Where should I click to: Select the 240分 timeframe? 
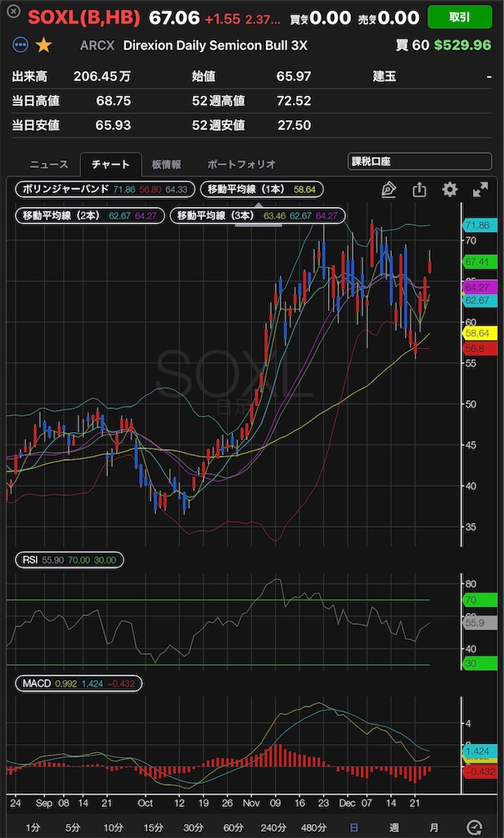[273, 828]
